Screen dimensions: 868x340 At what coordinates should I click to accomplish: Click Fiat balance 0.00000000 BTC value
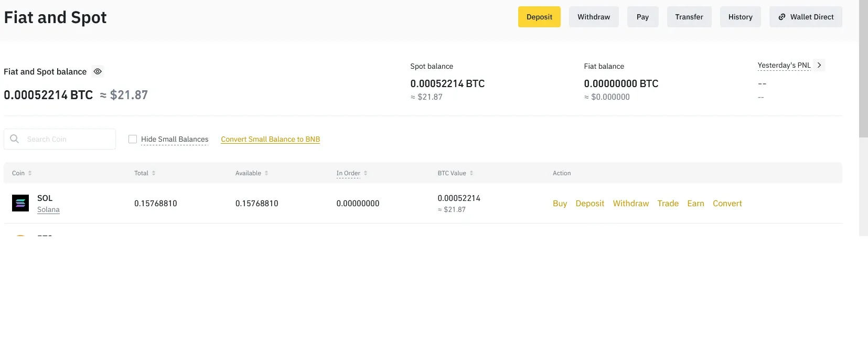pyautogui.click(x=621, y=83)
